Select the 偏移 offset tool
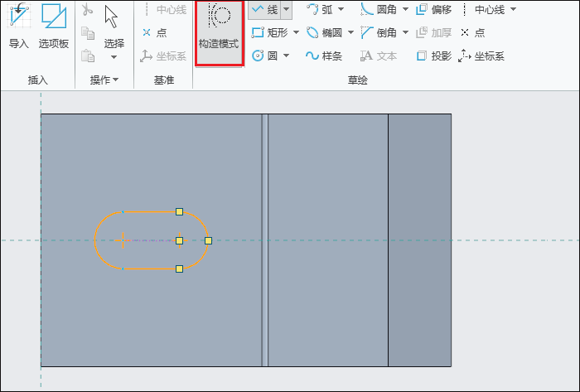The height and width of the screenshot is (392, 580). click(433, 10)
